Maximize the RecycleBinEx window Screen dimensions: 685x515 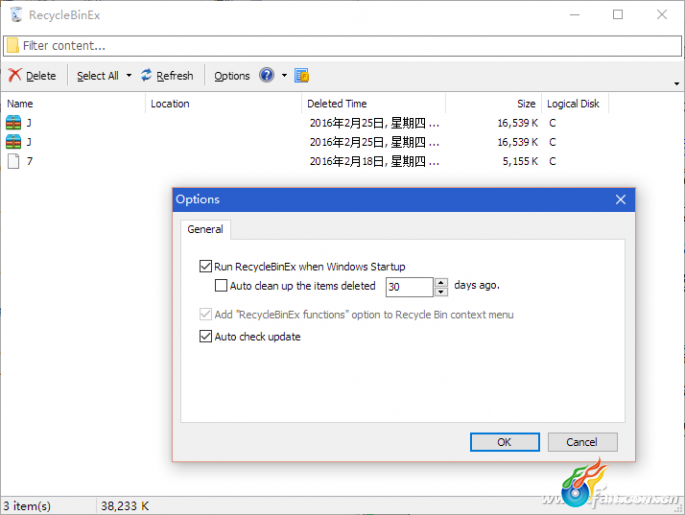point(618,15)
